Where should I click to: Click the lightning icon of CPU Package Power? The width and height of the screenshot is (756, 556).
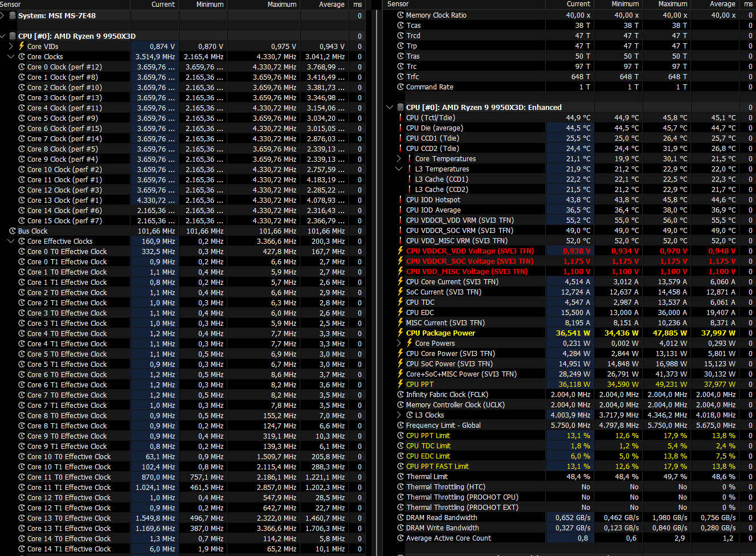(x=401, y=333)
